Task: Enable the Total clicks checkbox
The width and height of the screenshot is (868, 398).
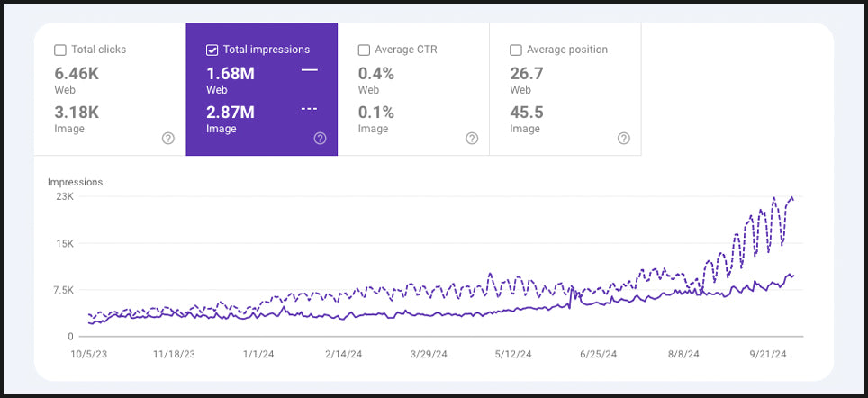Action: click(60, 50)
